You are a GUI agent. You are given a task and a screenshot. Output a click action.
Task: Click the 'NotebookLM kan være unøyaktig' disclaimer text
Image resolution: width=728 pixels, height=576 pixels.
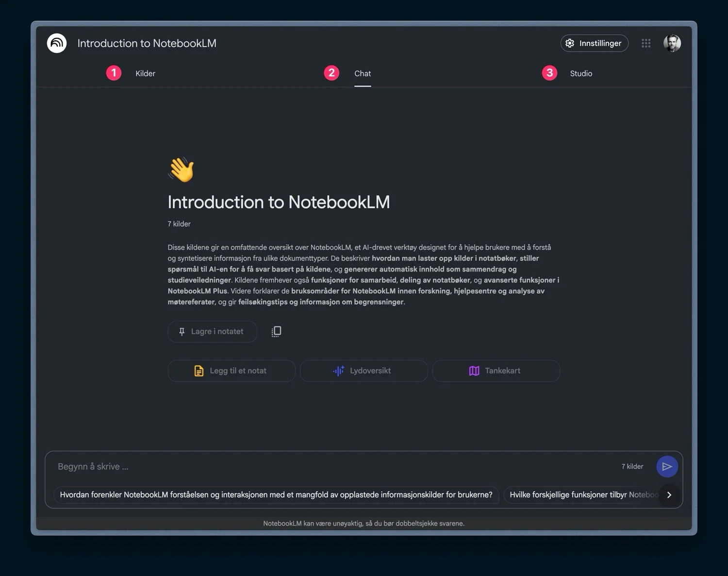[x=364, y=523]
